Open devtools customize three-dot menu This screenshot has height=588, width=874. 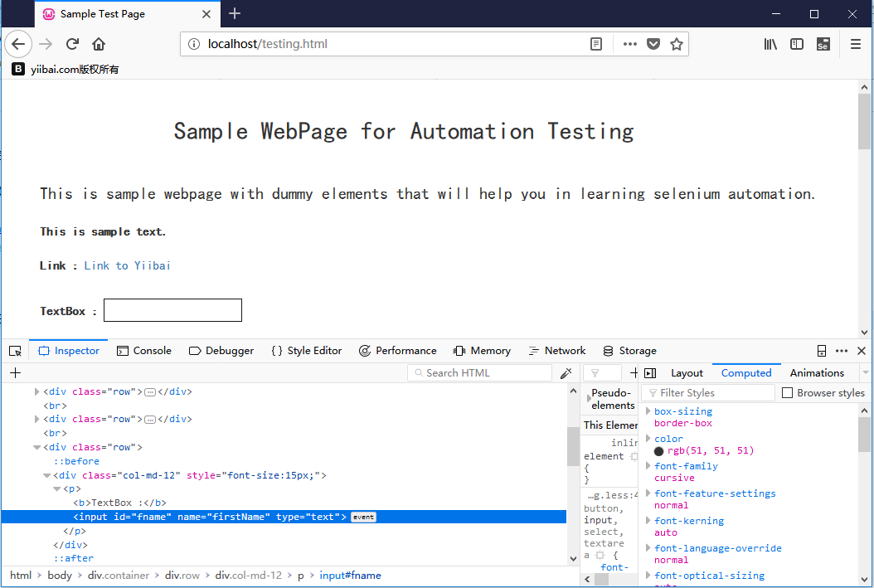point(842,351)
